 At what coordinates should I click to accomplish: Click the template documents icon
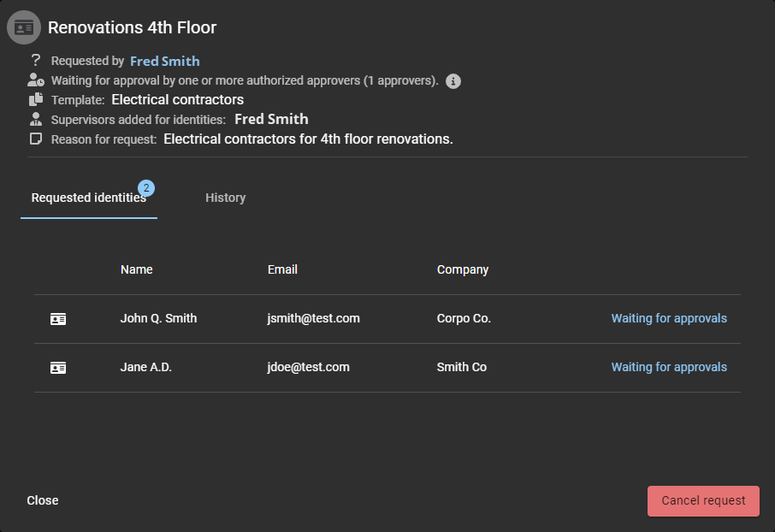click(x=35, y=100)
